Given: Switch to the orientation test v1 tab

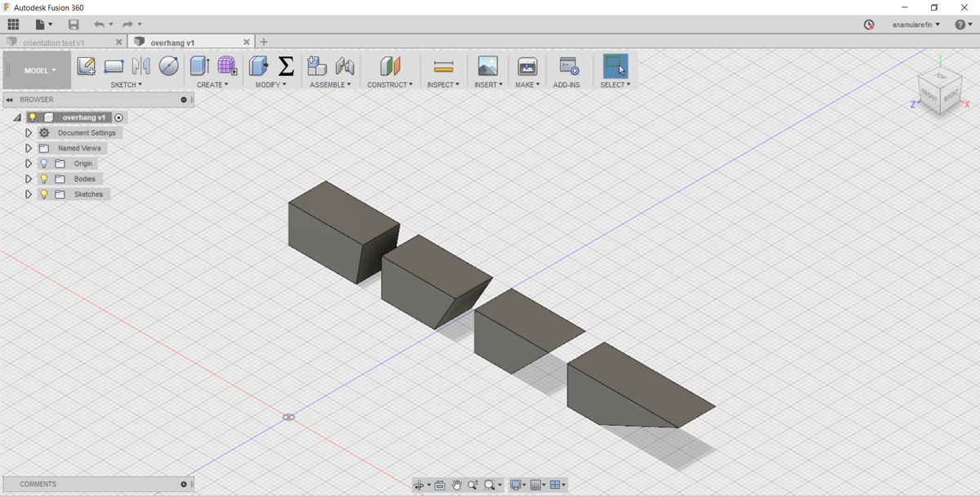Looking at the screenshot, I should pos(54,43).
